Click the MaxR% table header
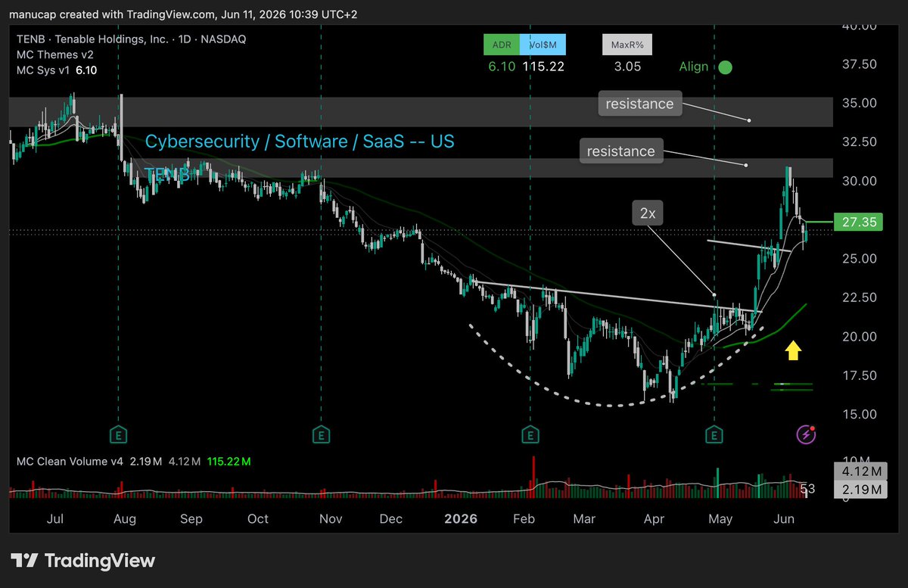 (627, 45)
